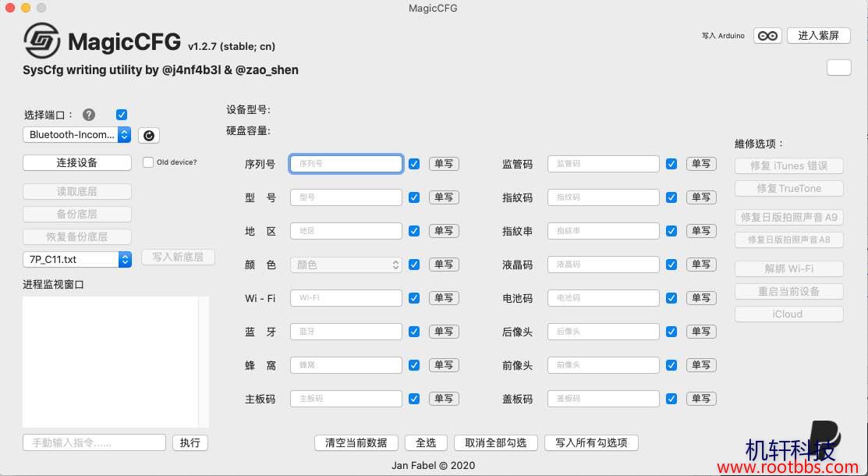
Task: Click the 连接设备 button
Action: coord(77,162)
